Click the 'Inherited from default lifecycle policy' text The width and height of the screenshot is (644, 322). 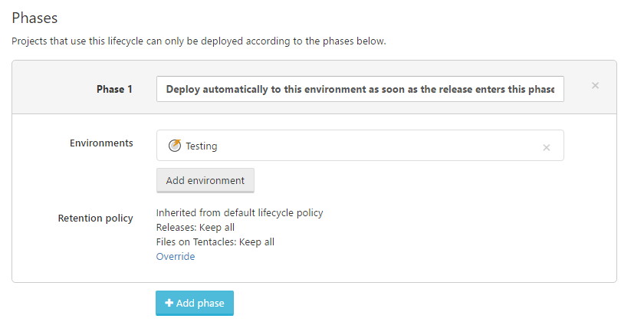(239, 212)
